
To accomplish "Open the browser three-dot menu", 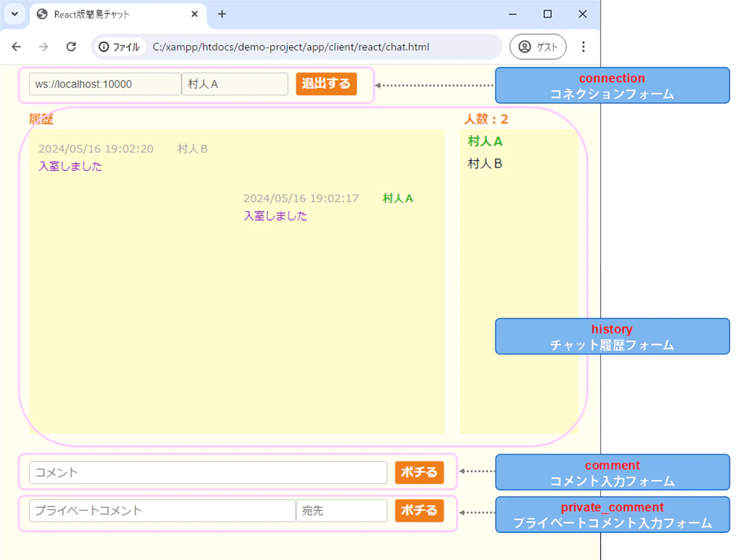I will (583, 46).
